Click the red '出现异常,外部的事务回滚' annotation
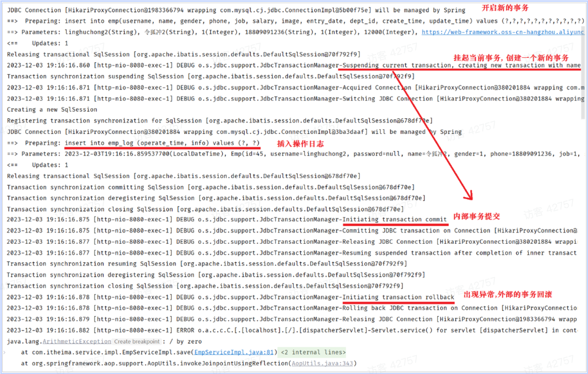 coord(507,294)
